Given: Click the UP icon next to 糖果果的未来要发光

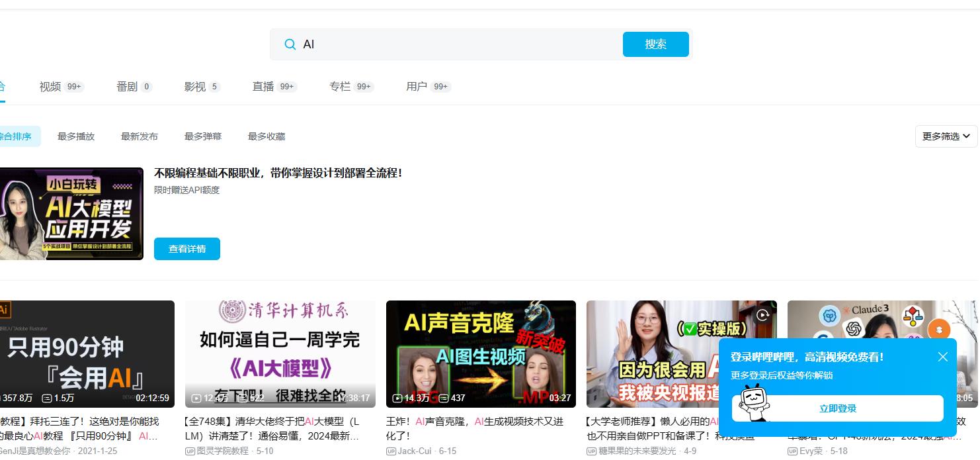Looking at the screenshot, I should coord(591,451).
